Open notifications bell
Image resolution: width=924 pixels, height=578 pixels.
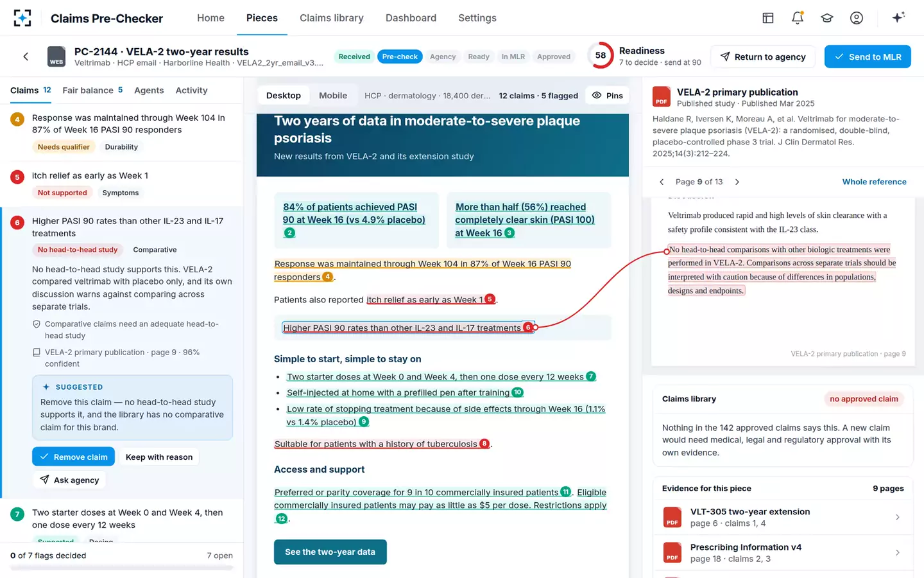(x=798, y=18)
